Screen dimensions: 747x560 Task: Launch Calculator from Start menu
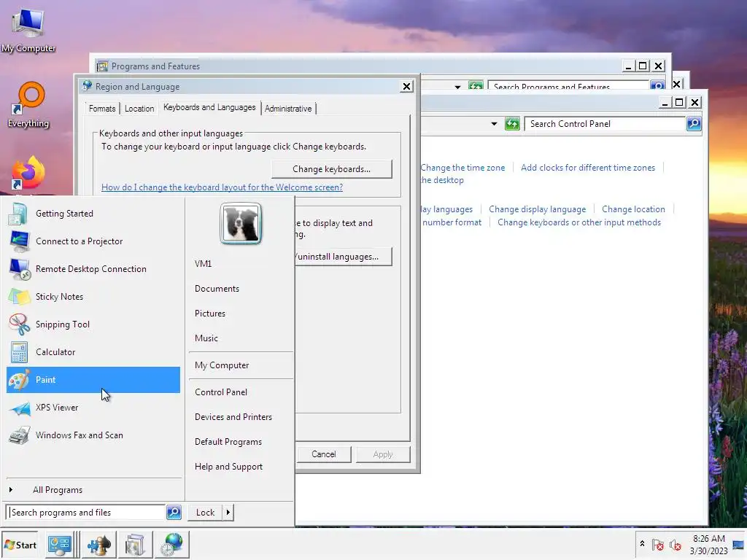click(93, 352)
